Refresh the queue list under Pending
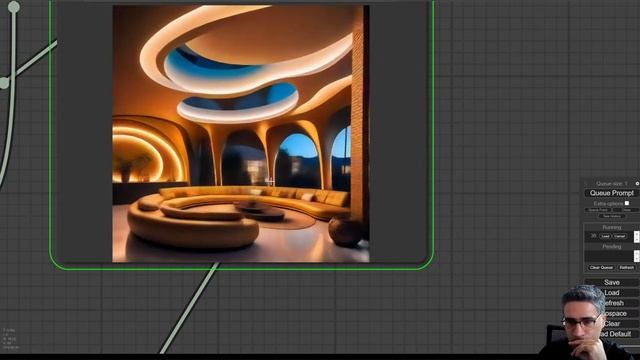The width and height of the screenshot is (640, 360). 627,267
